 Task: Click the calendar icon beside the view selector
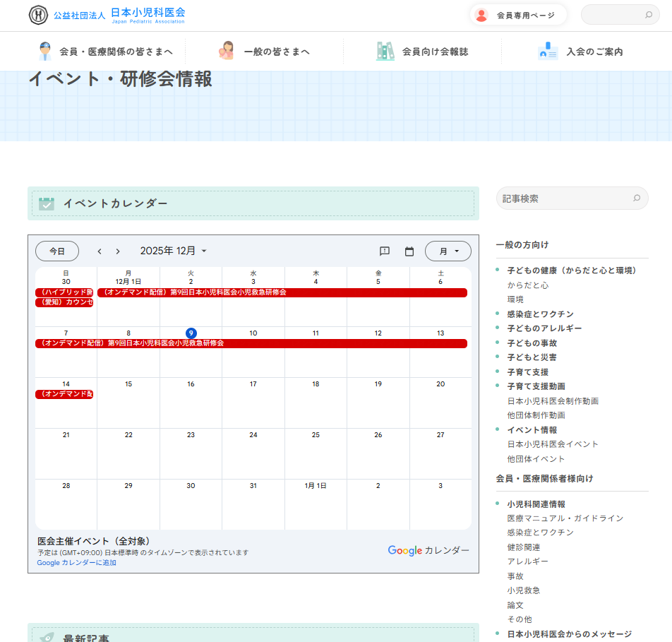pyautogui.click(x=409, y=251)
